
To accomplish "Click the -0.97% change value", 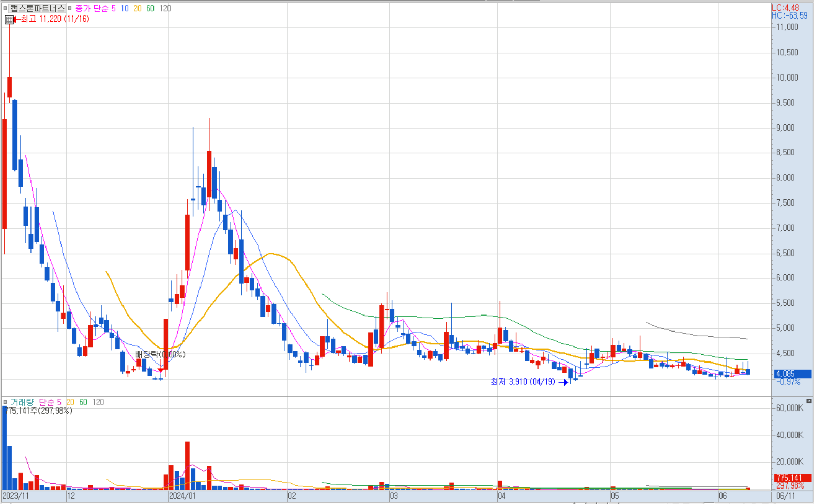I will 789,382.
